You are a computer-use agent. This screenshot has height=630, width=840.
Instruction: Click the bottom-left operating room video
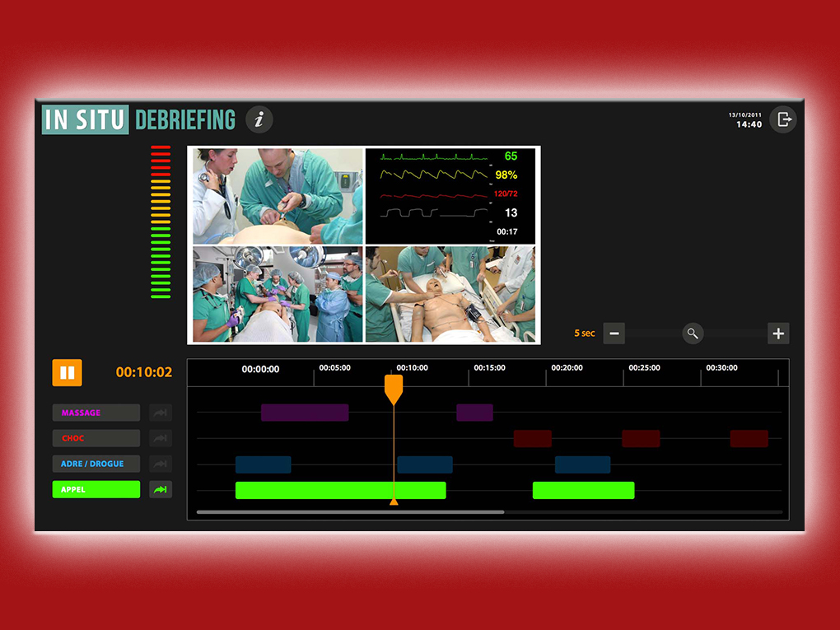tap(278, 294)
